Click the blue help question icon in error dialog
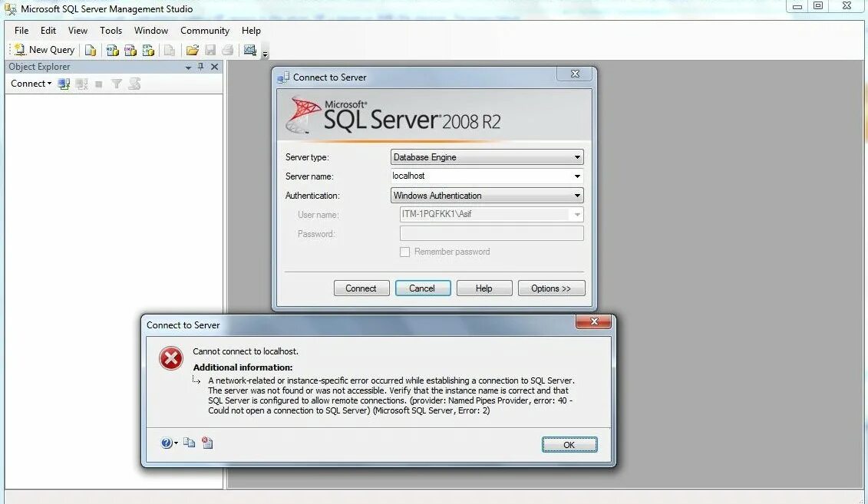Image resolution: width=868 pixels, height=504 pixels. click(166, 443)
